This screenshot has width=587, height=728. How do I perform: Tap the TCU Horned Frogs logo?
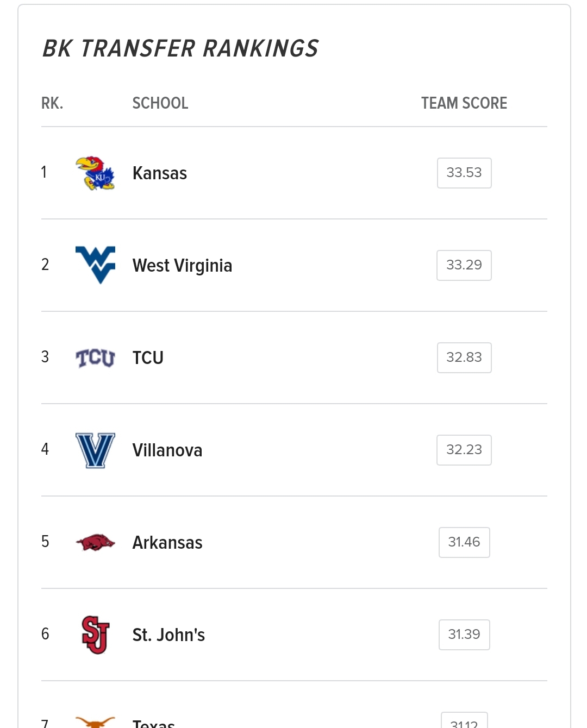tap(95, 358)
